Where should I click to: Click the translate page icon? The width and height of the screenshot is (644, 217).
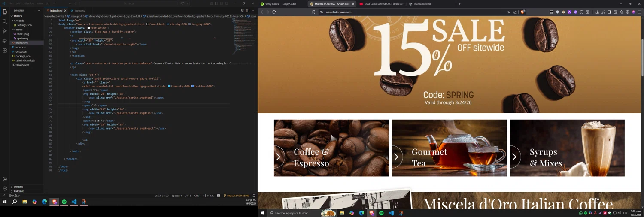(x=508, y=12)
